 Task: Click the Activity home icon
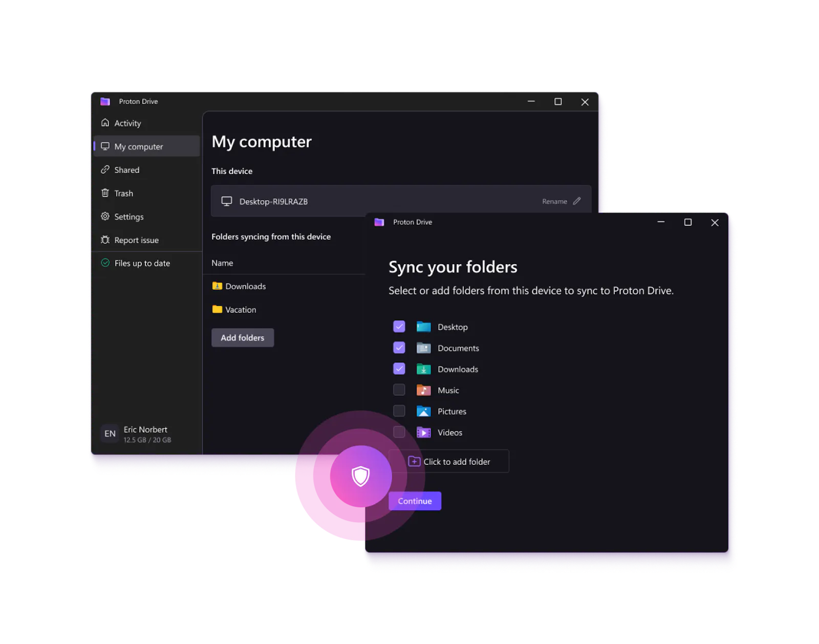[x=105, y=123]
